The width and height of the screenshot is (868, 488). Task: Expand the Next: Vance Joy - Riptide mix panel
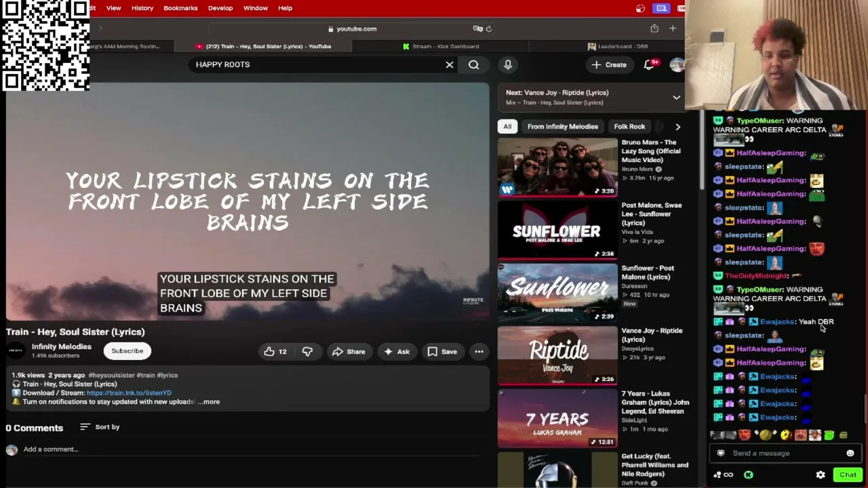point(676,98)
